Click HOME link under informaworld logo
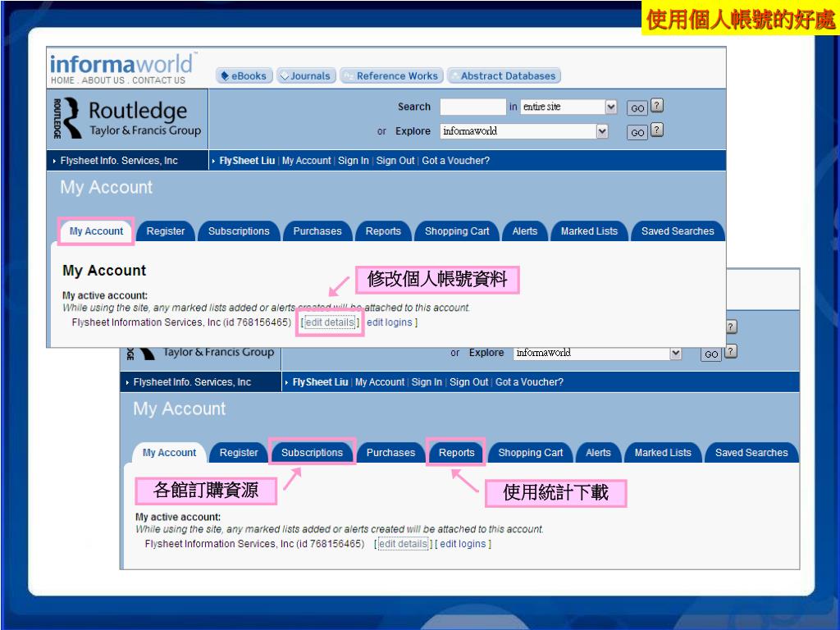The image size is (840, 630). click(x=62, y=80)
